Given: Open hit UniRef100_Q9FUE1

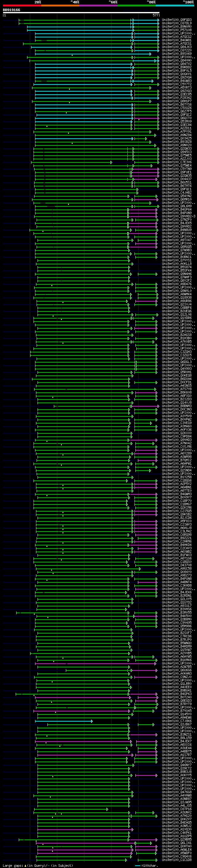Looking at the screenshot, I should coord(177,172).
